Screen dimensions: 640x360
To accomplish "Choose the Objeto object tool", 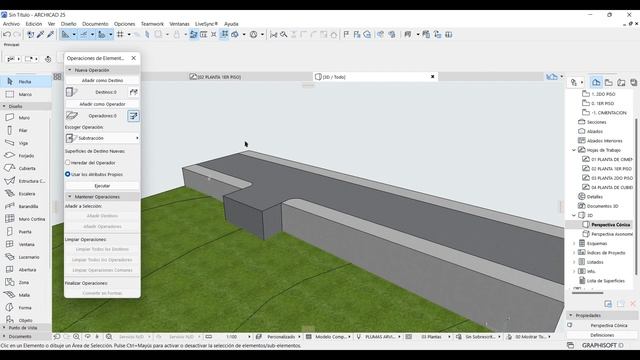I will 25,320.
